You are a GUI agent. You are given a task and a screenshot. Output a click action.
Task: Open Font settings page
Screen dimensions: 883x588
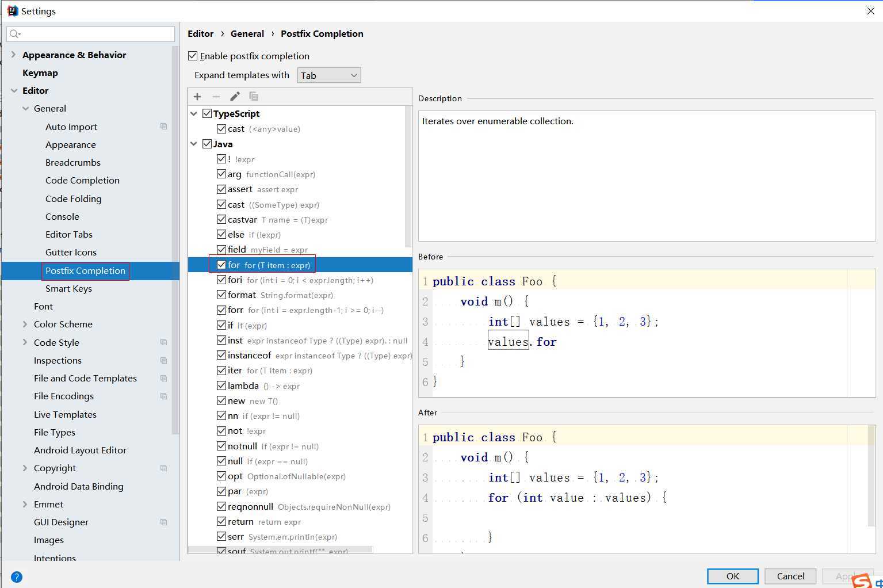[43, 306]
